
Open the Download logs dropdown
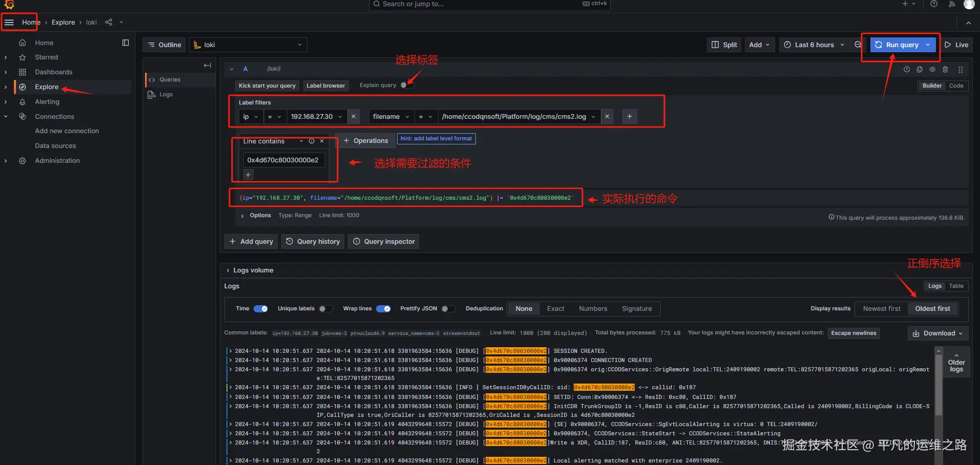click(938, 333)
